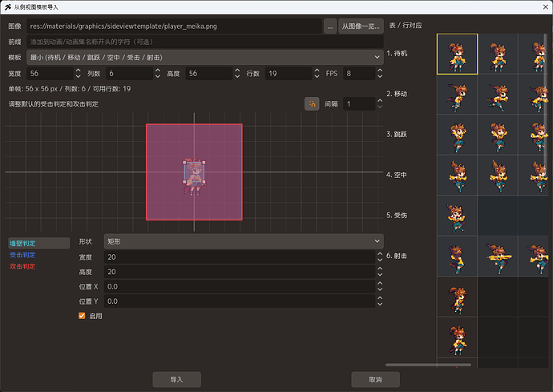The height and width of the screenshot is (392, 553).
Task: Select the first 跳跃 frame thumbnail
Action: click(x=458, y=135)
